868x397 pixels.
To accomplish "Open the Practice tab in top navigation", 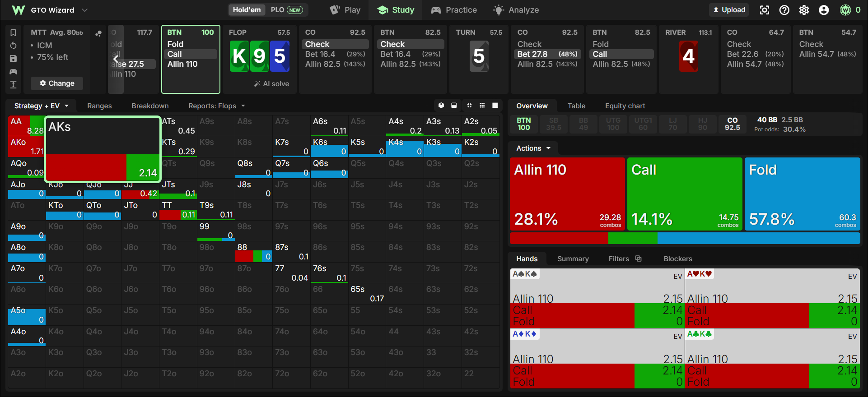I will [454, 10].
